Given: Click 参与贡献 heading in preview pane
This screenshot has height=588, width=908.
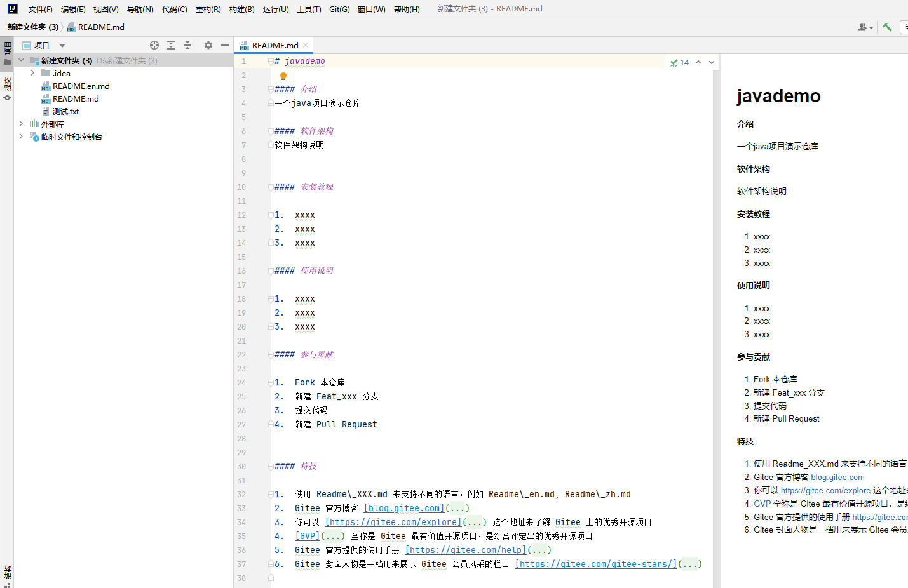Looking at the screenshot, I should pyautogui.click(x=754, y=357).
